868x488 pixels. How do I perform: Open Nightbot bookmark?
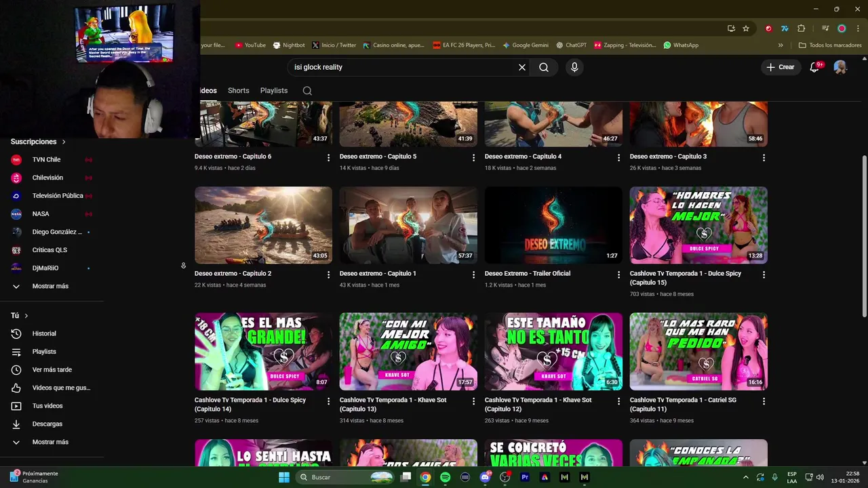[x=289, y=45]
